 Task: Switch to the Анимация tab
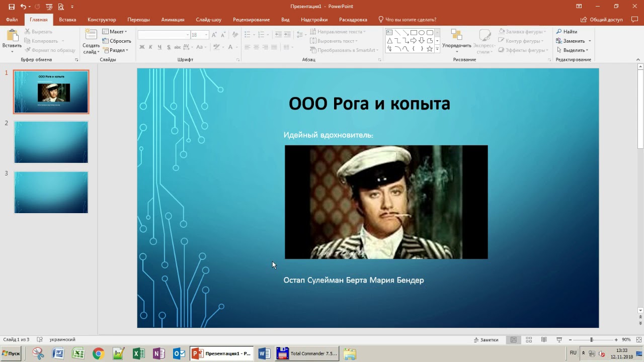pos(173,20)
